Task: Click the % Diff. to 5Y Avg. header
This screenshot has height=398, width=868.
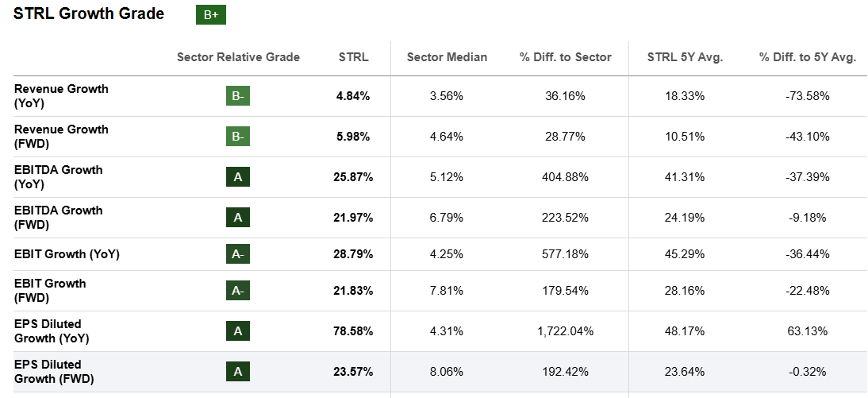Action: (808, 57)
